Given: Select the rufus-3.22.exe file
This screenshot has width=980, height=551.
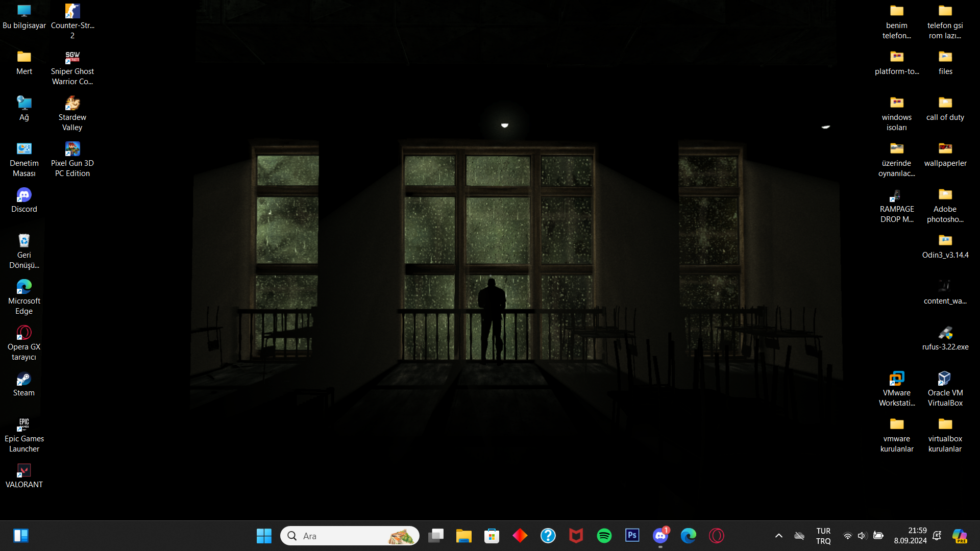Looking at the screenshot, I should 945,338.
